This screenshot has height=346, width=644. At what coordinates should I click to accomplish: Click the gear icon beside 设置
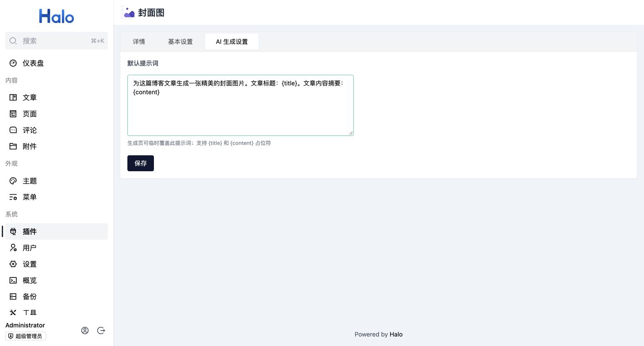(13, 264)
